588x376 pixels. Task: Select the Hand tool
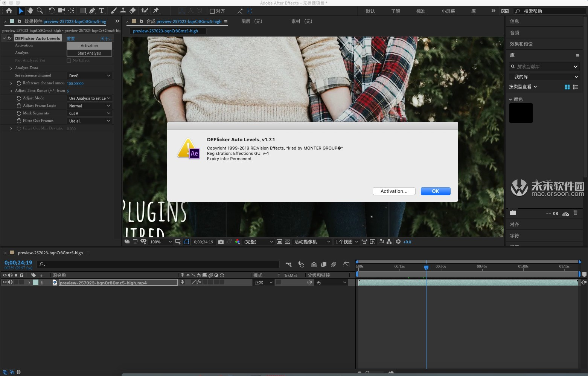pos(30,11)
